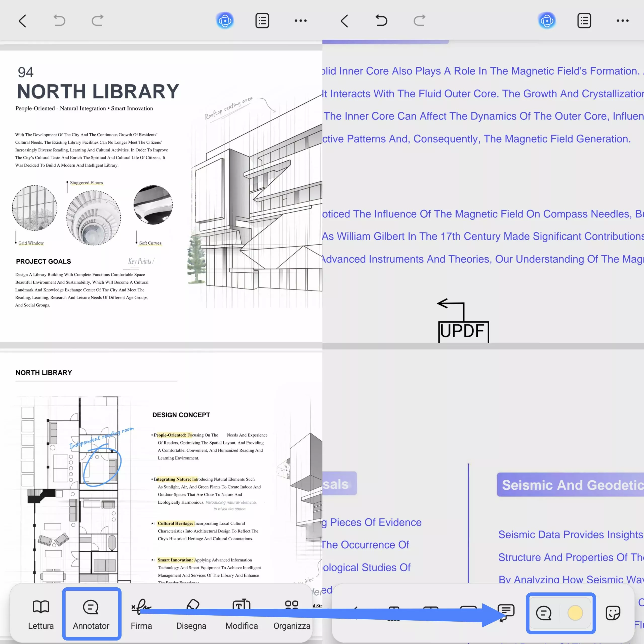
Task: Redo action in right panel
Action: [x=419, y=21]
